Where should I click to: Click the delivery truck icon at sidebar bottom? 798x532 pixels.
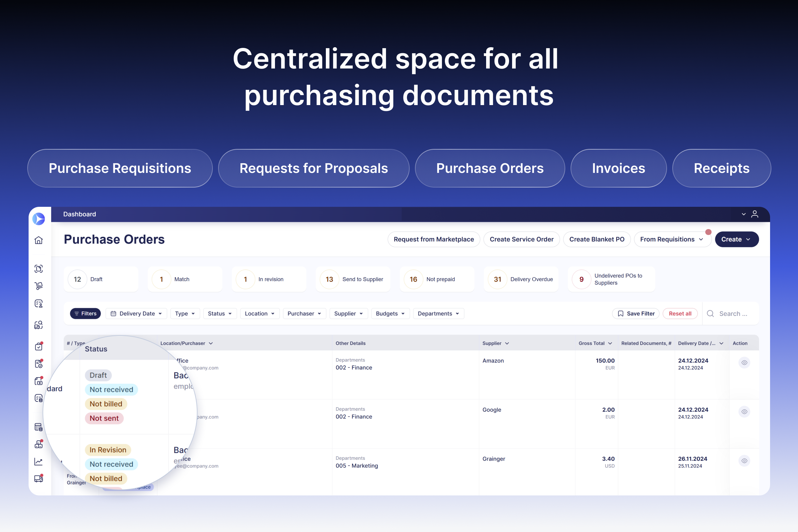pyautogui.click(x=39, y=478)
